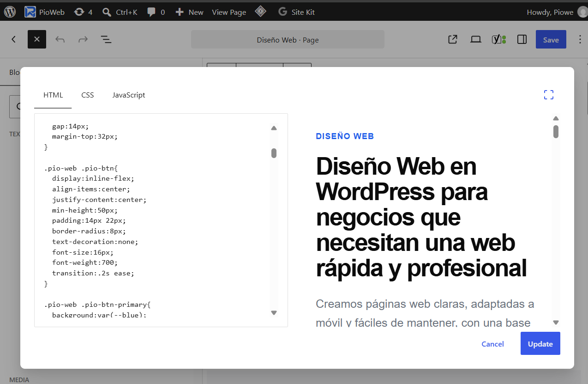
Task: Switch to the HTML tab
Action: tap(53, 95)
